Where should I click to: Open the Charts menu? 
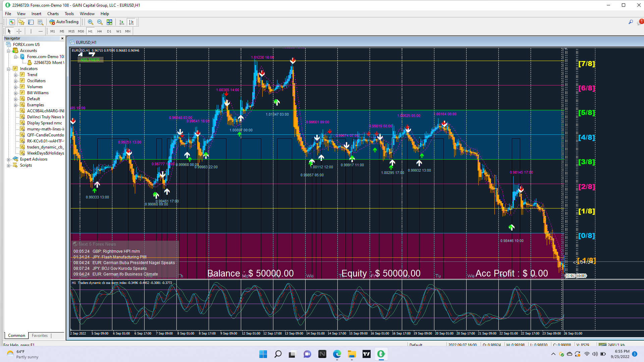[x=53, y=14]
